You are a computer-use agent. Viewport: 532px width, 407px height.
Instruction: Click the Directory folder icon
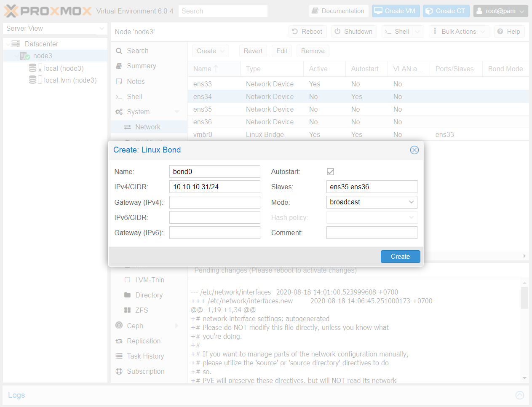(128, 295)
